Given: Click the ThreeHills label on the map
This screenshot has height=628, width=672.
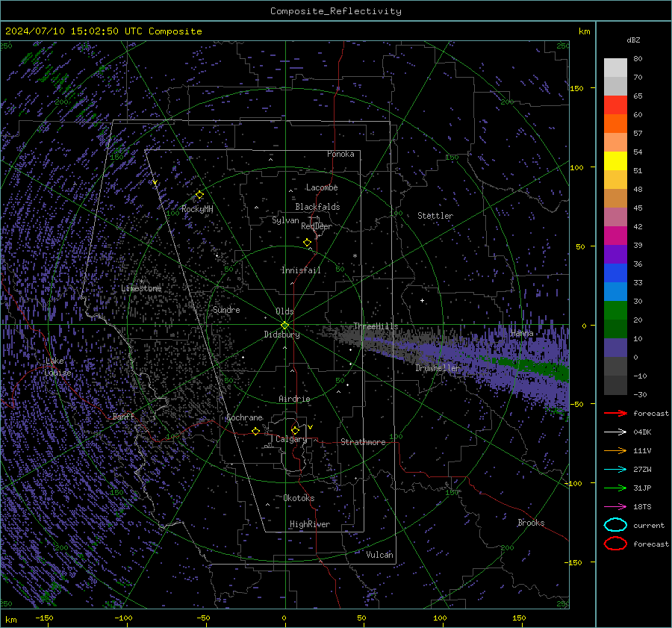Looking at the screenshot, I should point(376,326).
